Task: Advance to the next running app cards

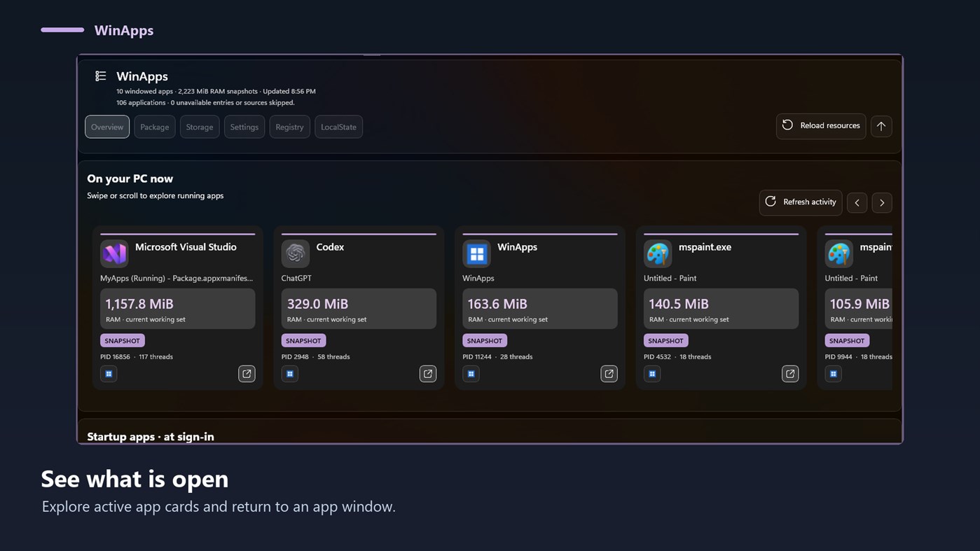Action: pyautogui.click(x=882, y=203)
